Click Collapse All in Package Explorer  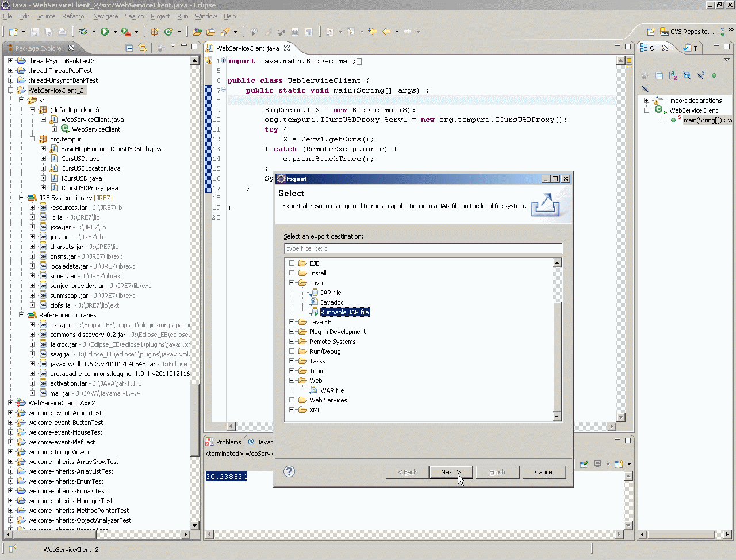129,48
